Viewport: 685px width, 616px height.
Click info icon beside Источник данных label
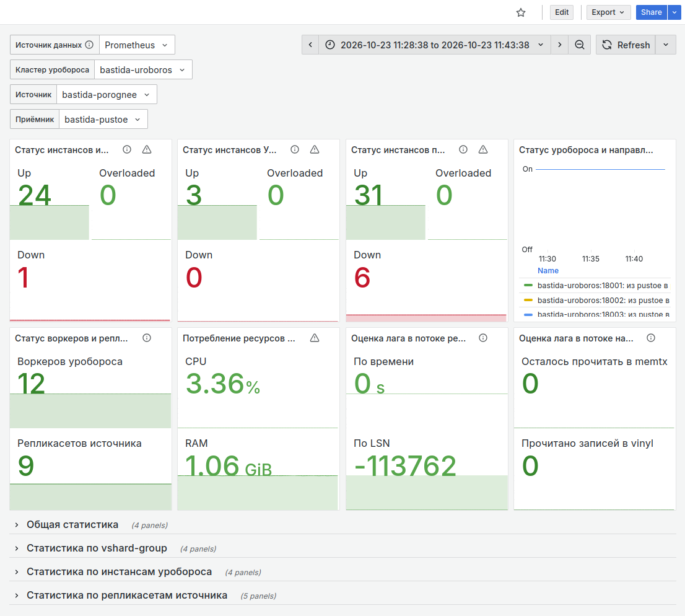tap(89, 45)
